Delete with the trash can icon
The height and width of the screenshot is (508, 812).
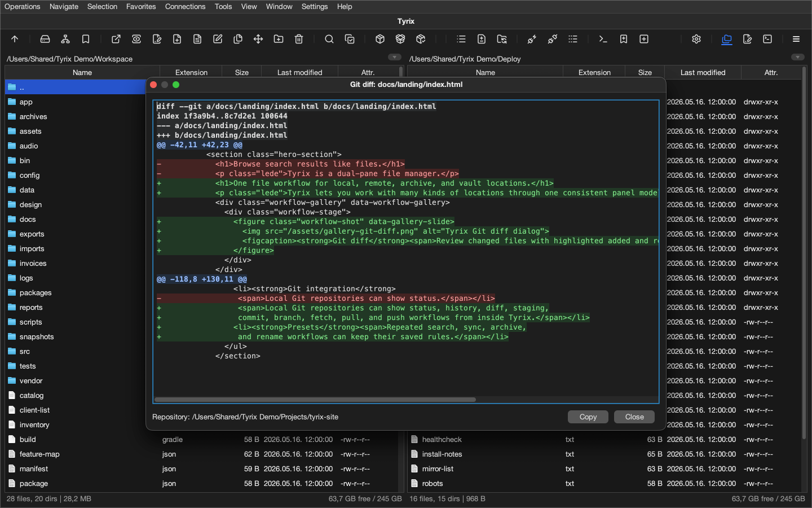[299, 39]
